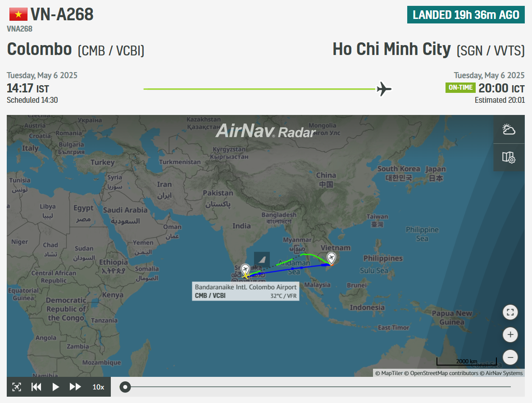Click the 32°C / VFR weather text
The height and width of the screenshot is (403, 532).
[x=283, y=296]
